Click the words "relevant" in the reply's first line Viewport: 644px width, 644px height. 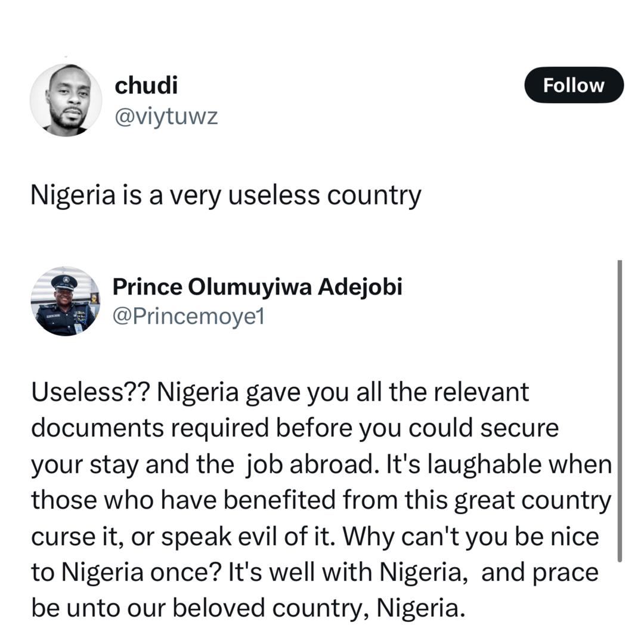click(x=480, y=392)
